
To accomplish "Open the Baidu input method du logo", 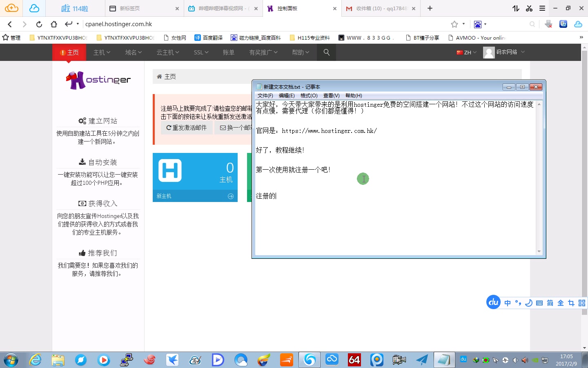I will [494, 302].
